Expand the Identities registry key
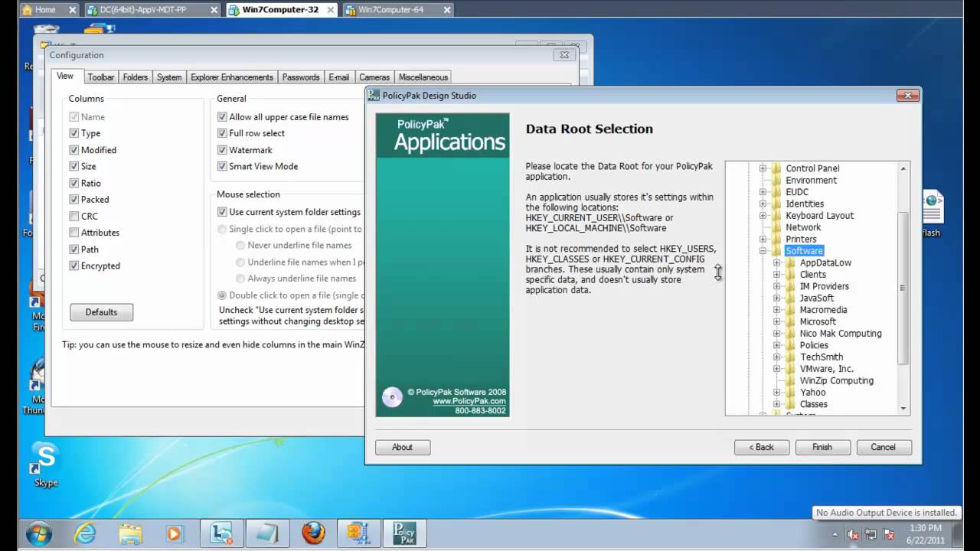 (x=763, y=204)
